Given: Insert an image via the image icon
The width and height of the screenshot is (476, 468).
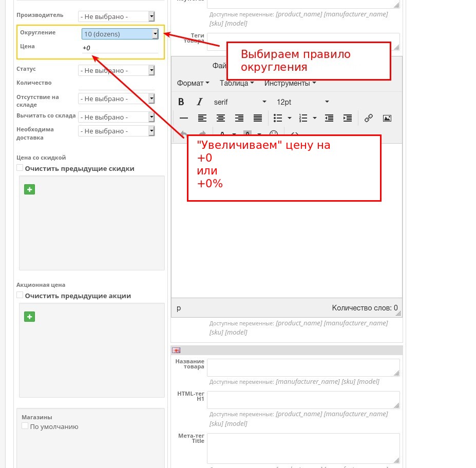Looking at the screenshot, I should (387, 118).
